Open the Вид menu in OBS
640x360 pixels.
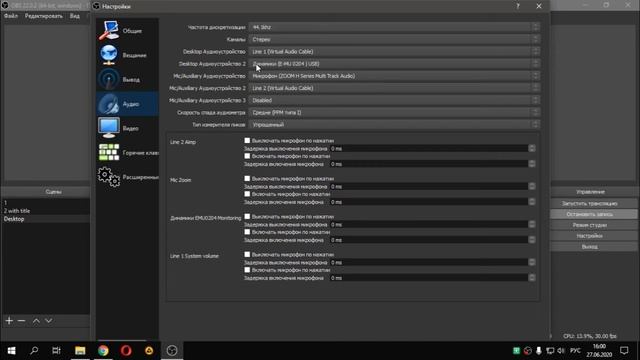[x=75, y=16]
